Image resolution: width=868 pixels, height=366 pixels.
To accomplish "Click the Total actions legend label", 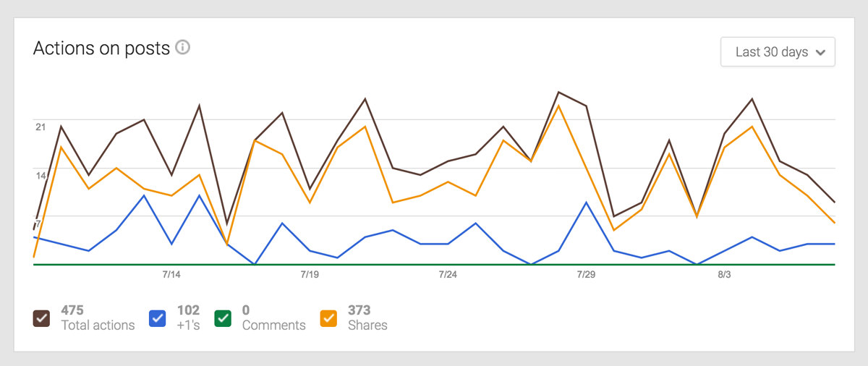I will point(98,325).
